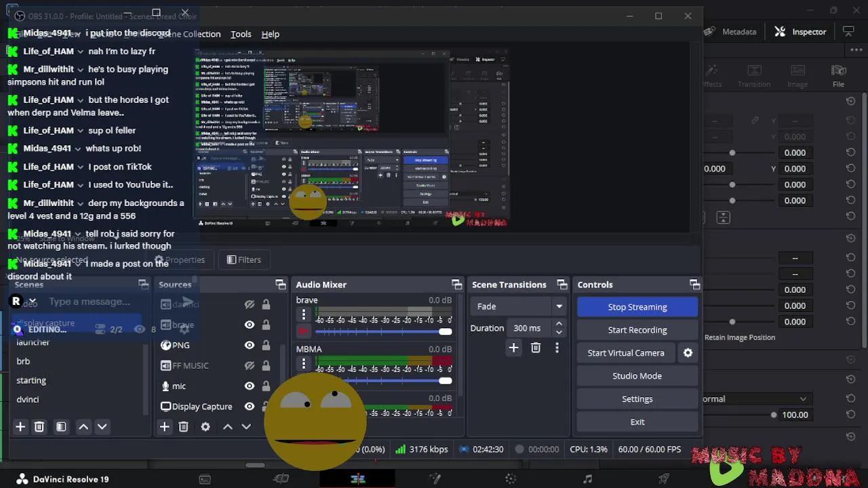Expand Mr_dillwithit dropdown on simpsons message
Viewport: 868px width, 488px height.
(x=80, y=69)
